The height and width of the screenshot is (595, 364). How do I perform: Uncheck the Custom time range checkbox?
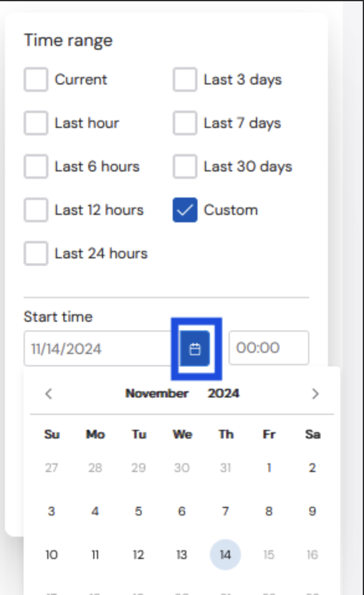coord(185,210)
